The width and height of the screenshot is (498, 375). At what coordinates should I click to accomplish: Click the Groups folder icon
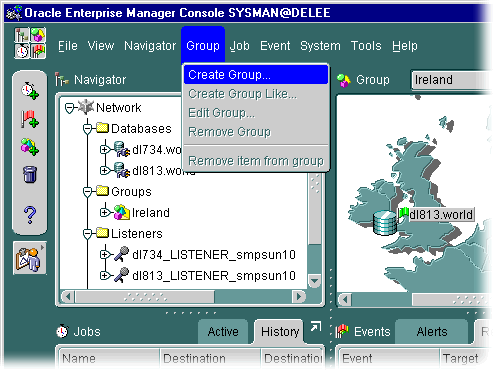[x=102, y=191]
